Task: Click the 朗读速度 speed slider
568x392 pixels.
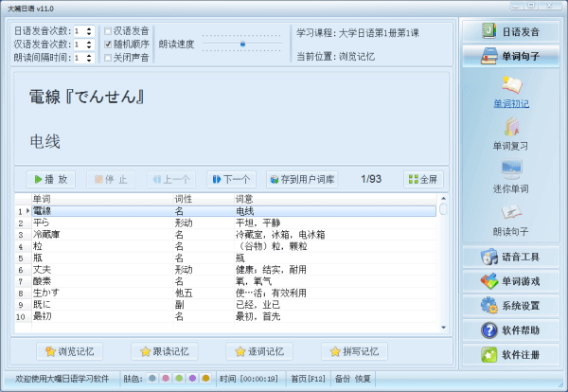Action: click(242, 44)
